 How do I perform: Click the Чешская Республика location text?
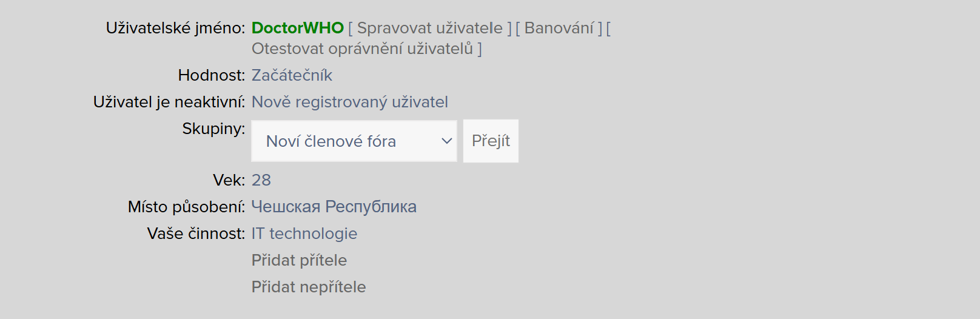(x=334, y=207)
